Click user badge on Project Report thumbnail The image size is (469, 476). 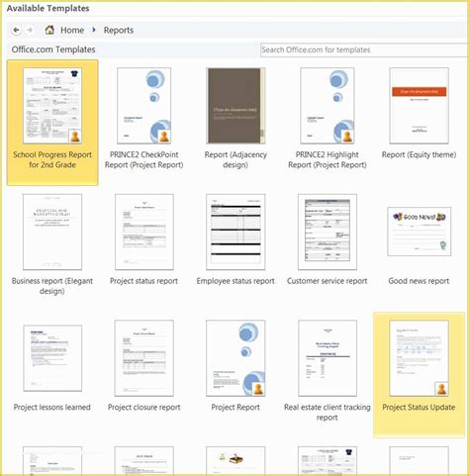(x=258, y=389)
